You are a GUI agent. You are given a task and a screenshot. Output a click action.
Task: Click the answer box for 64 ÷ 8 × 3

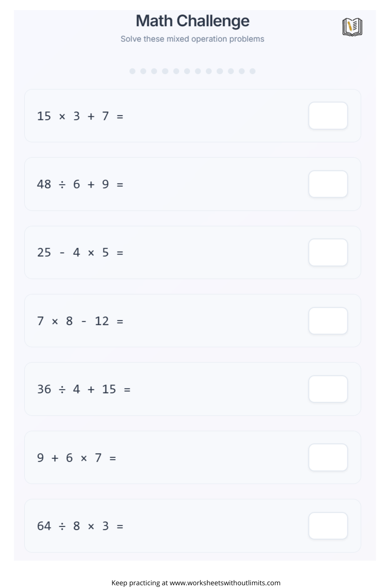point(328,526)
